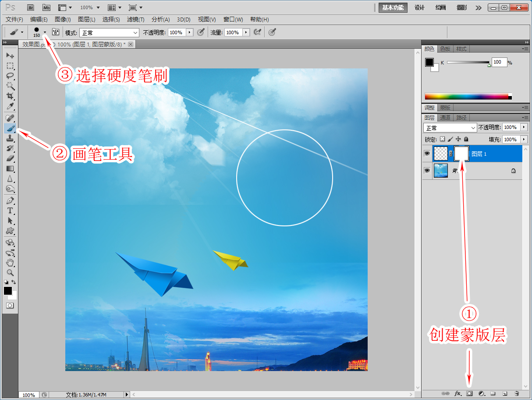Image resolution: width=532 pixels, height=400 pixels.
Task: Launch Adobe Bridge via Br icon
Action: [x=31, y=7]
